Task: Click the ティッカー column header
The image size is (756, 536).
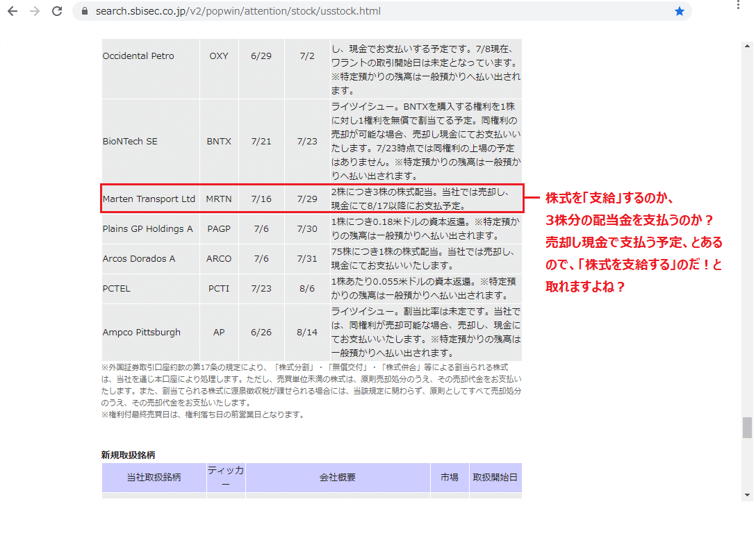Action: (226, 477)
